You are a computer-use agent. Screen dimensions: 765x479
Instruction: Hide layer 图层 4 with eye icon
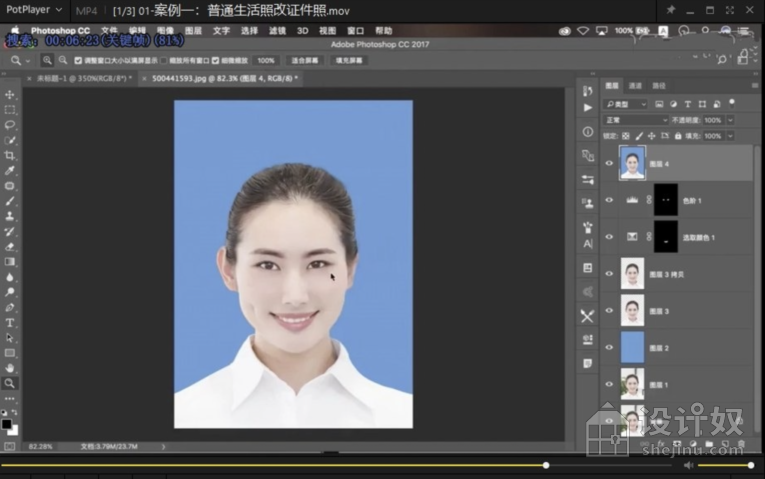[609, 163]
